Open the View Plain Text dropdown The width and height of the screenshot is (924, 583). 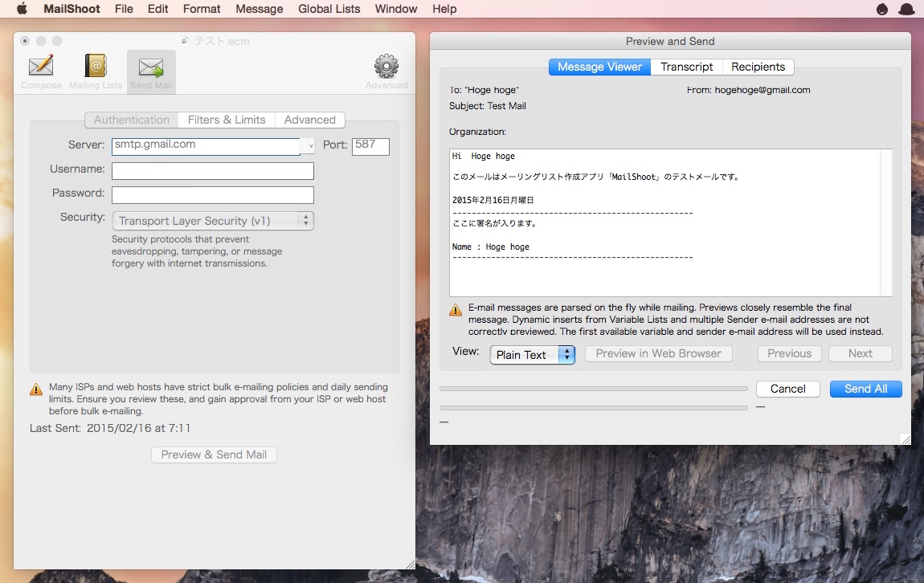[532, 354]
